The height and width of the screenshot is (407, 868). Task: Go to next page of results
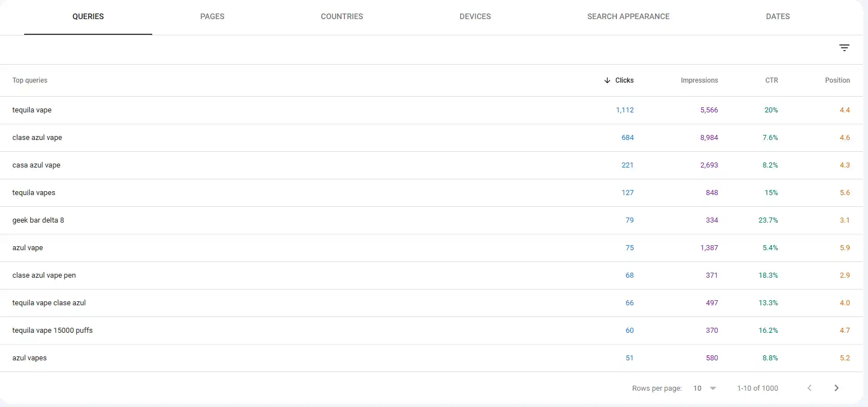click(x=836, y=388)
